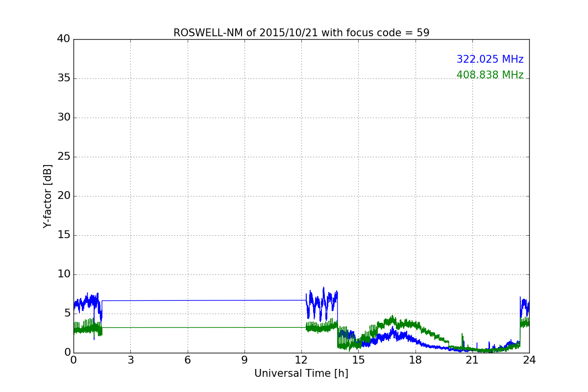Click y-axis tick label 40
588x392 pixels.
(64, 39)
